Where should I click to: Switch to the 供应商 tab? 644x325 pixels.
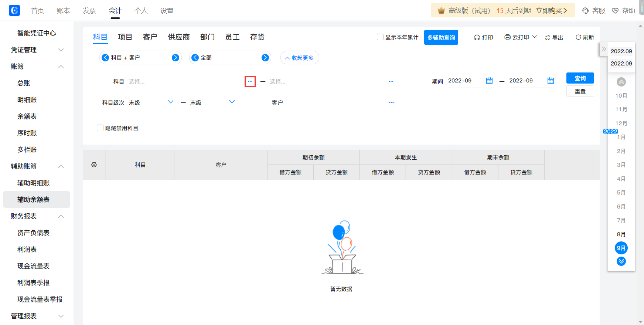(x=178, y=37)
